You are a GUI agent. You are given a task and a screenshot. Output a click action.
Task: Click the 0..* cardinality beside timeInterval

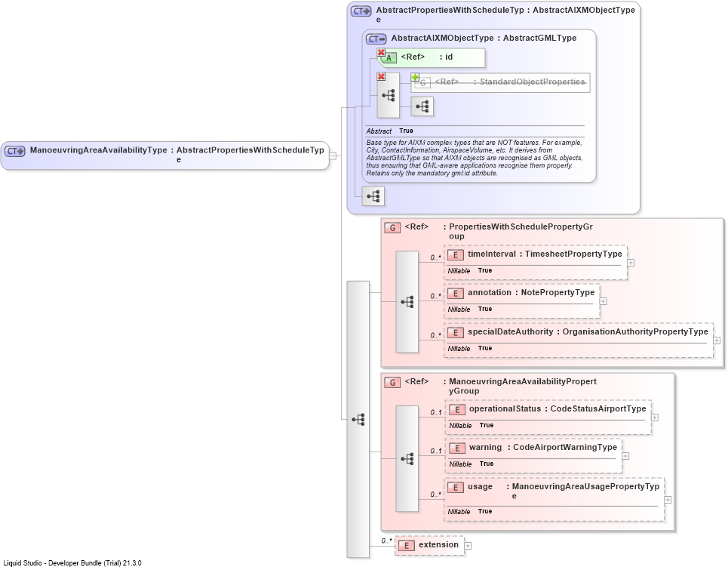[x=435, y=257]
